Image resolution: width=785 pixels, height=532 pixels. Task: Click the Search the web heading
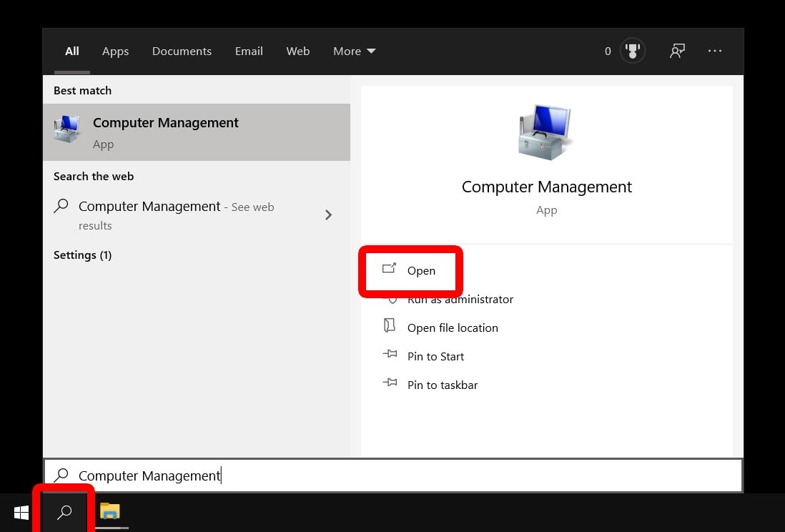pos(94,177)
